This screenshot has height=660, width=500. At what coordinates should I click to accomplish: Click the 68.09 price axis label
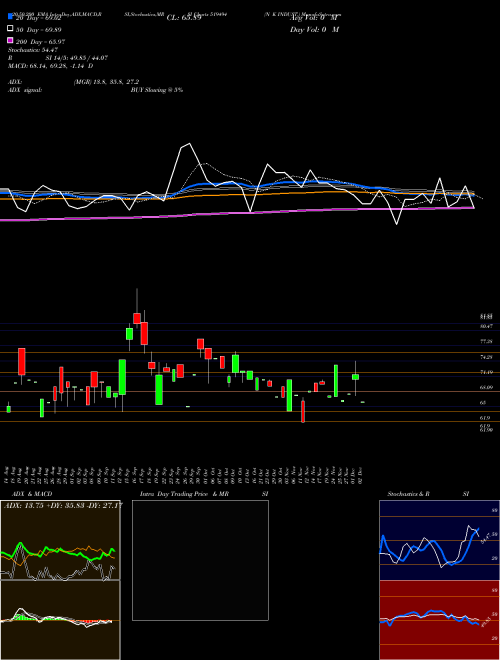(x=486, y=387)
